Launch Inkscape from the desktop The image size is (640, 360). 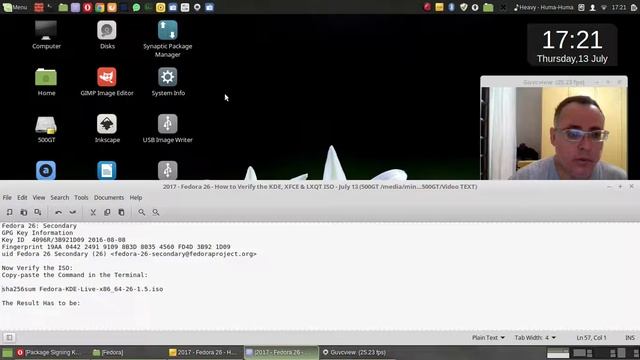[107, 129]
